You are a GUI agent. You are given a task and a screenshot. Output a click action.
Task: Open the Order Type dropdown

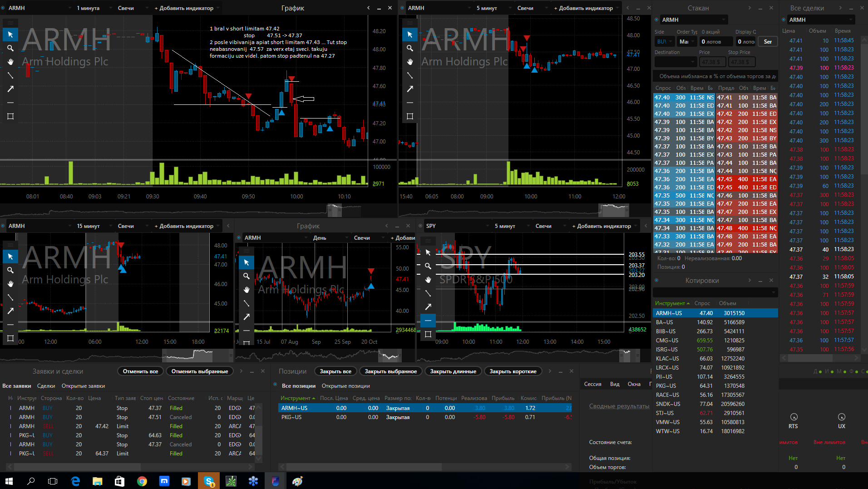[686, 41]
